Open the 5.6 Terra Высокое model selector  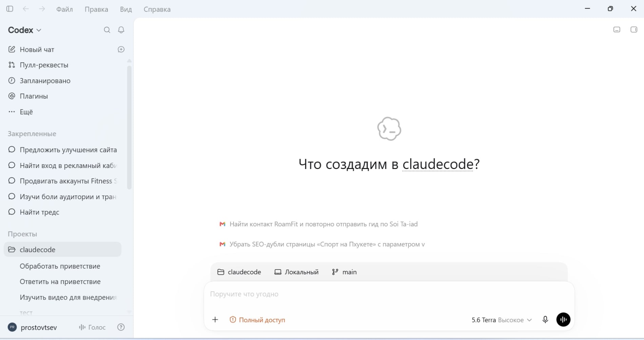(x=501, y=320)
